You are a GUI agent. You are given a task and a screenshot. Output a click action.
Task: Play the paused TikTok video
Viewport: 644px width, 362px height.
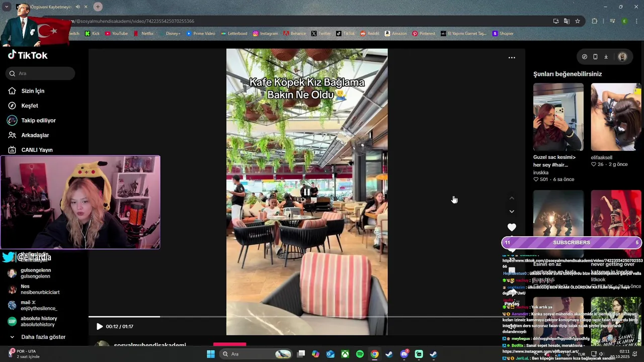(x=100, y=326)
